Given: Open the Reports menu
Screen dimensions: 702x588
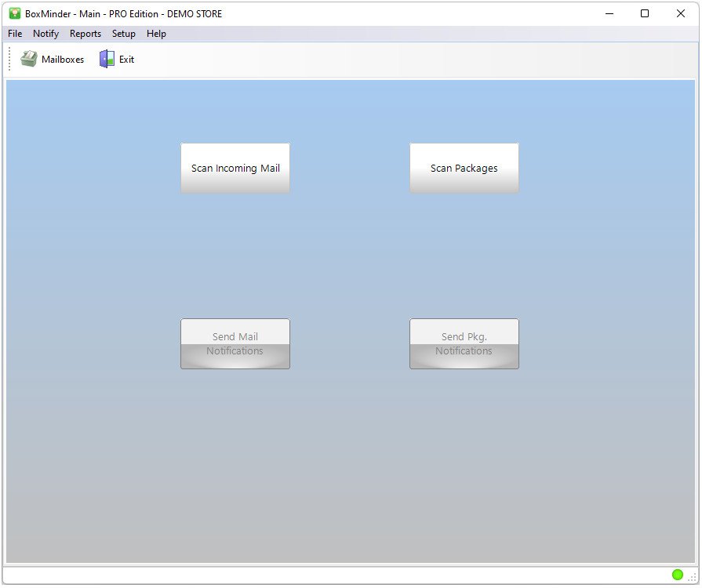Looking at the screenshot, I should tap(85, 34).
